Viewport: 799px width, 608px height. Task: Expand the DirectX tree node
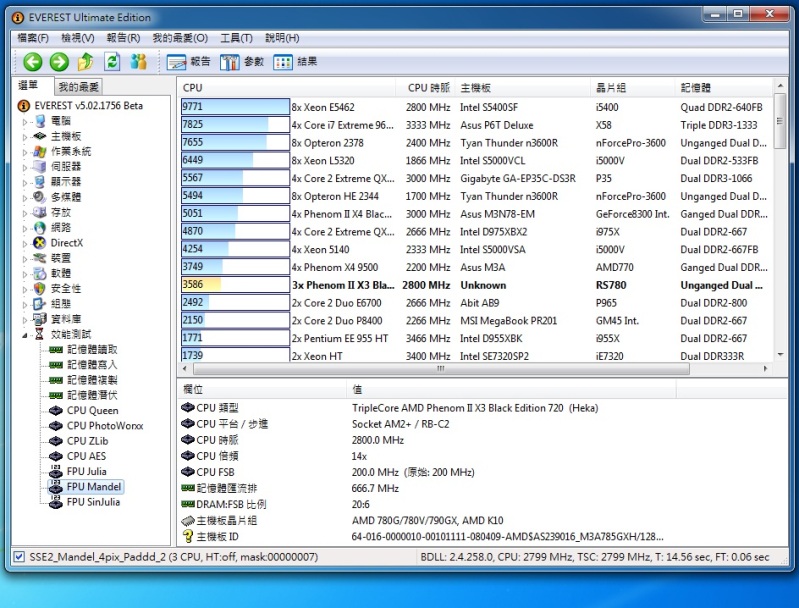tap(24, 243)
